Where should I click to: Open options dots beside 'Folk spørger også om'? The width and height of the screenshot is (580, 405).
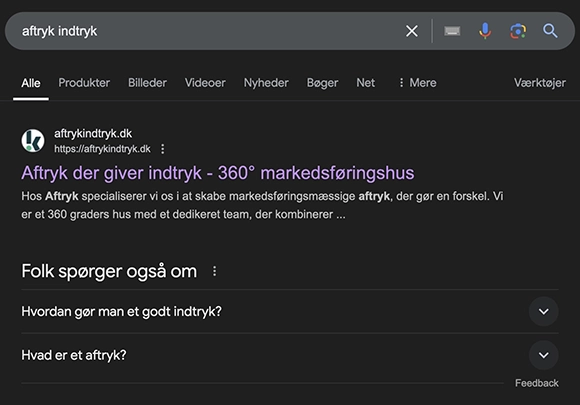pos(214,271)
